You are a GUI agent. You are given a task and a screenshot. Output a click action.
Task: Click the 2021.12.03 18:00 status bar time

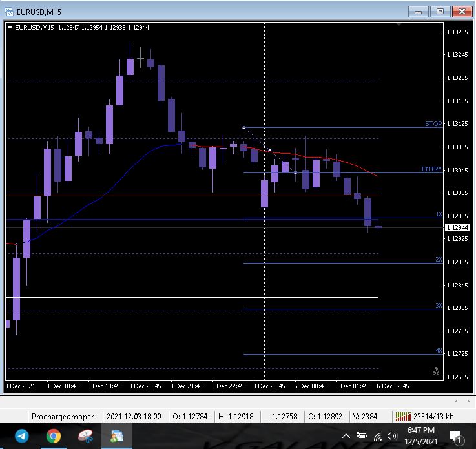(134, 417)
